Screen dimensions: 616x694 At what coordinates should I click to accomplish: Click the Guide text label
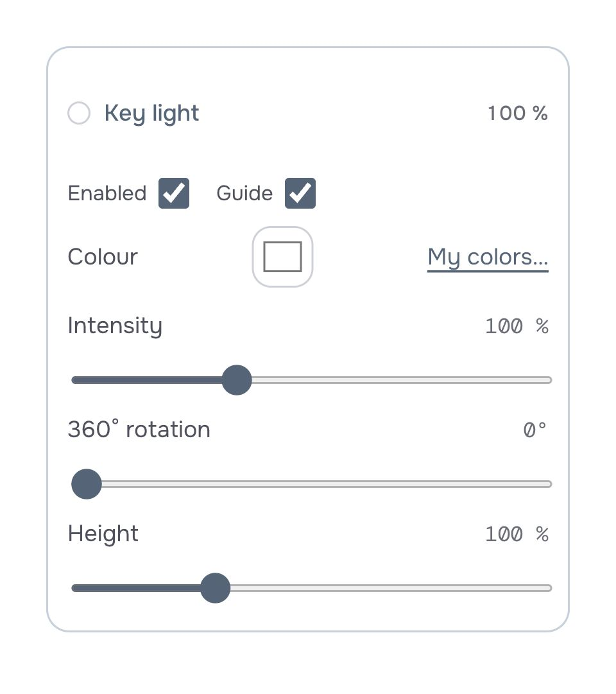pos(244,193)
